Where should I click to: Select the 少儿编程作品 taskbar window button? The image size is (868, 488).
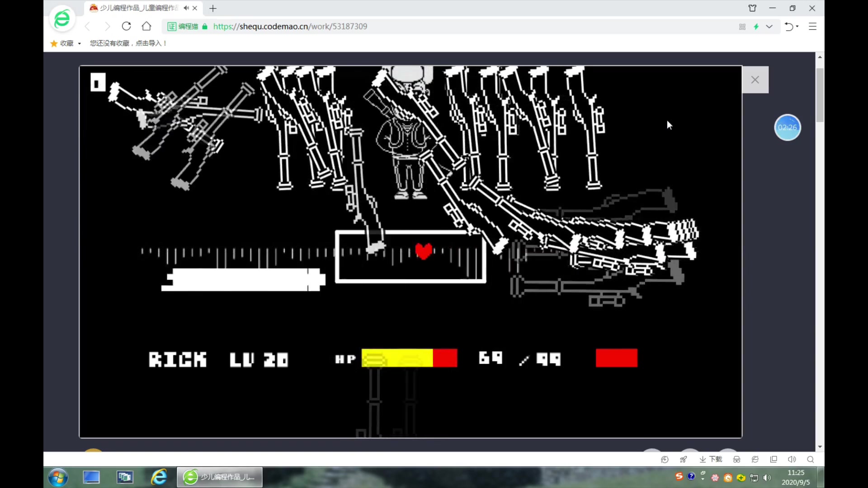pyautogui.click(x=220, y=477)
